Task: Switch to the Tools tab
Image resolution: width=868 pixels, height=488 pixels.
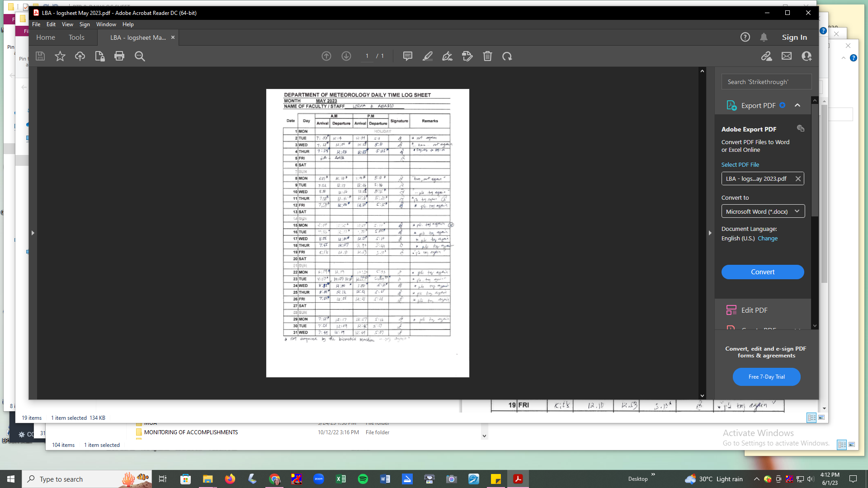Action: (x=76, y=38)
